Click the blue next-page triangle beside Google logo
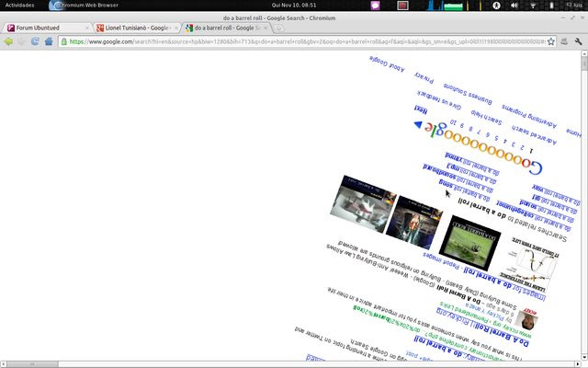 [418, 124]
